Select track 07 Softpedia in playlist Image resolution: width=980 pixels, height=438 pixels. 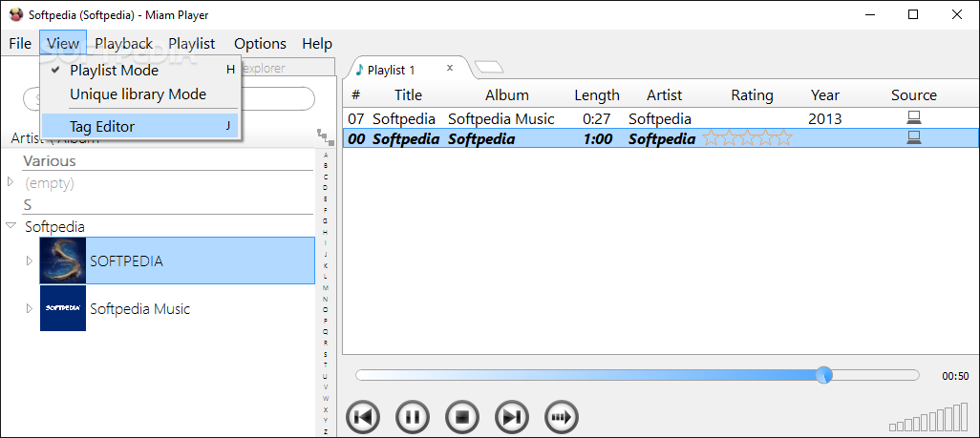[x=661, y=118]
